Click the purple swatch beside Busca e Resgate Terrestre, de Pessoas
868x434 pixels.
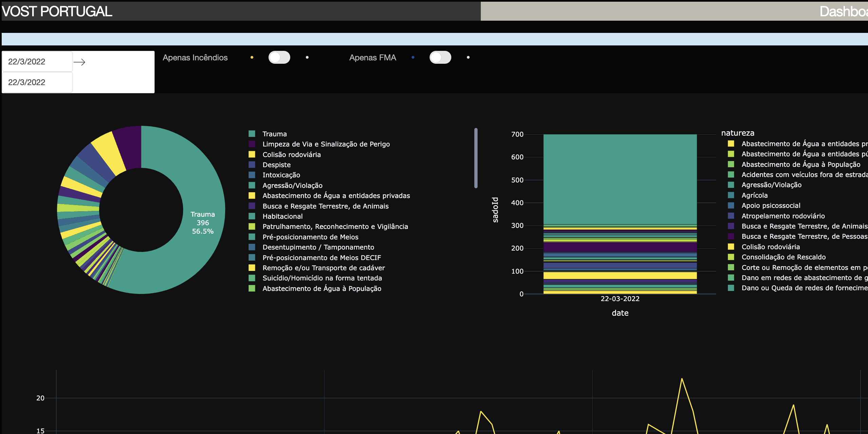point(731,236)
